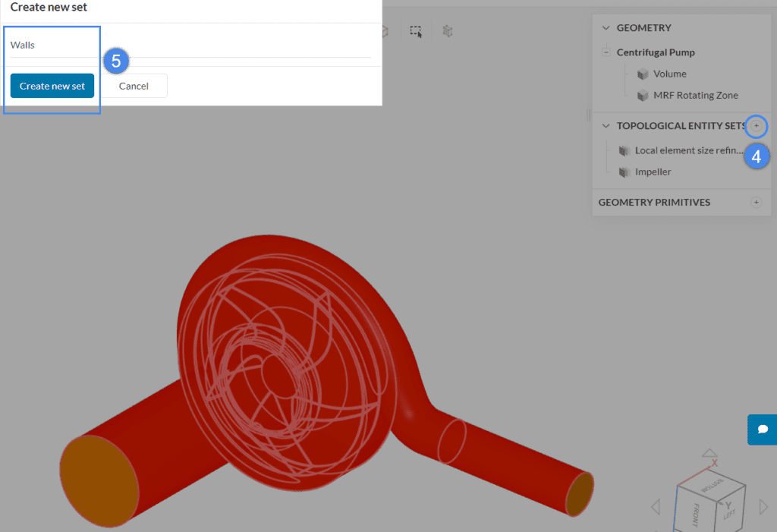The width and height of the screenshot is (777, 532).
Task: Click the plus icon beside GEOMETRY PRIMITIVES
Action: 757,203
